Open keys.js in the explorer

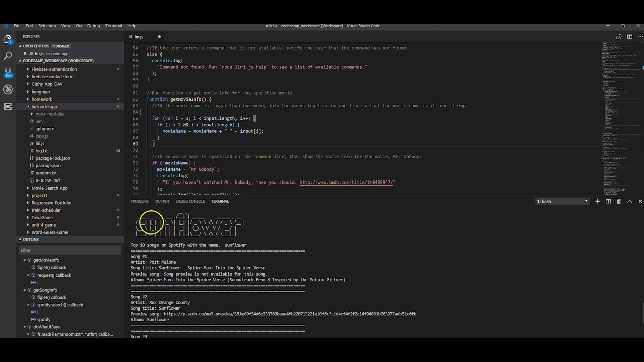pos(42,136)
